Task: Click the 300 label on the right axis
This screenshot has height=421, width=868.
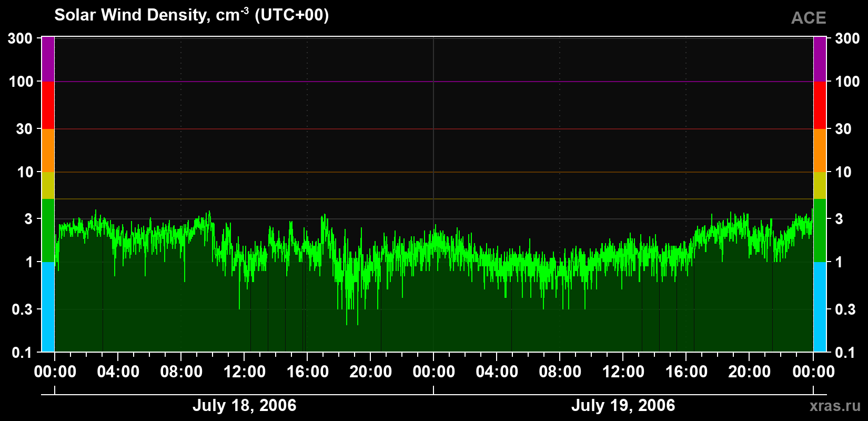Action: pyautogui.click(x=847, y=38)
